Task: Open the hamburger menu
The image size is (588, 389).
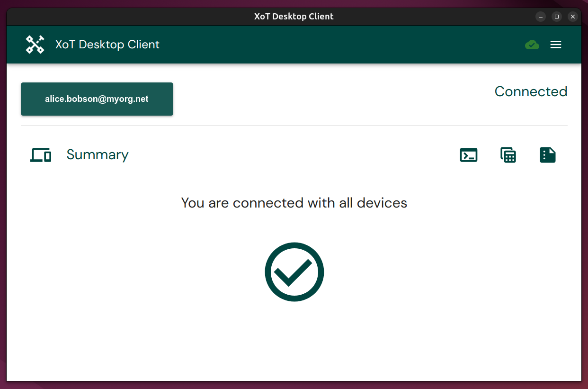Action: click(x=556, y=45)
